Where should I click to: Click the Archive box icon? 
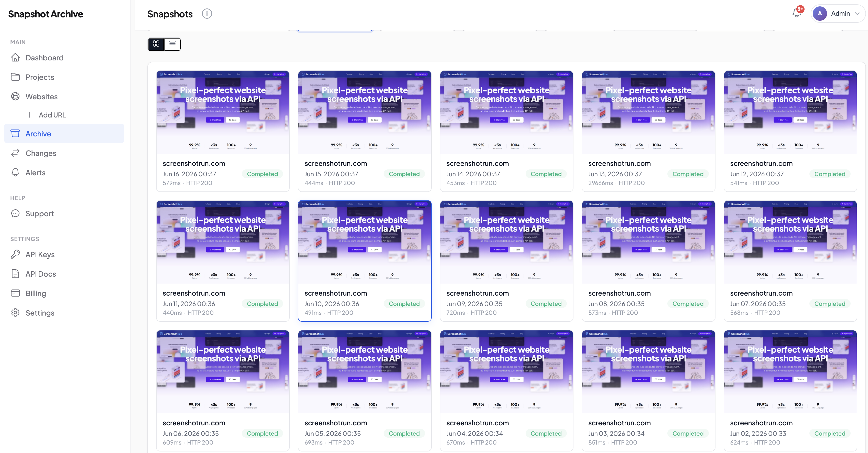tap(15, 134)
